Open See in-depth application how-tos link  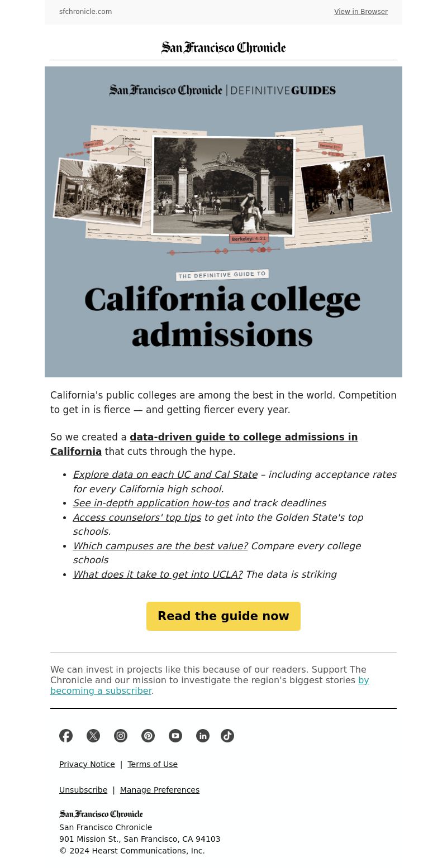point(151,503)
